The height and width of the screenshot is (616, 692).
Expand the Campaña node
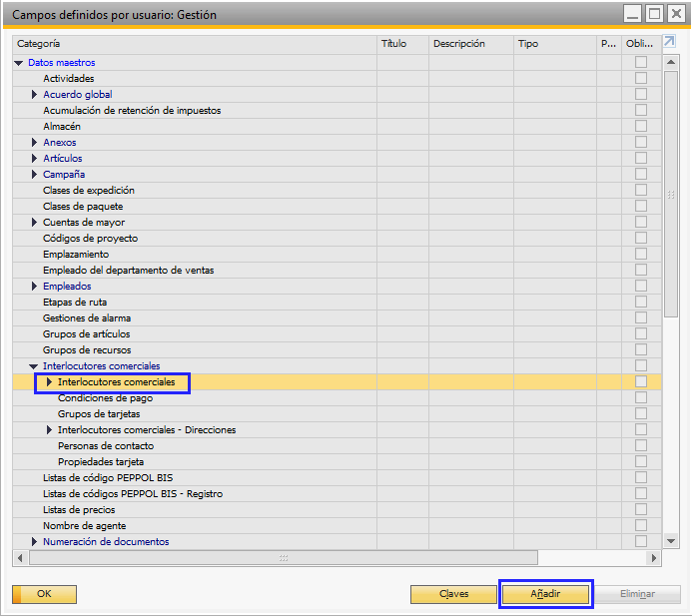click(x=34, y=175)
